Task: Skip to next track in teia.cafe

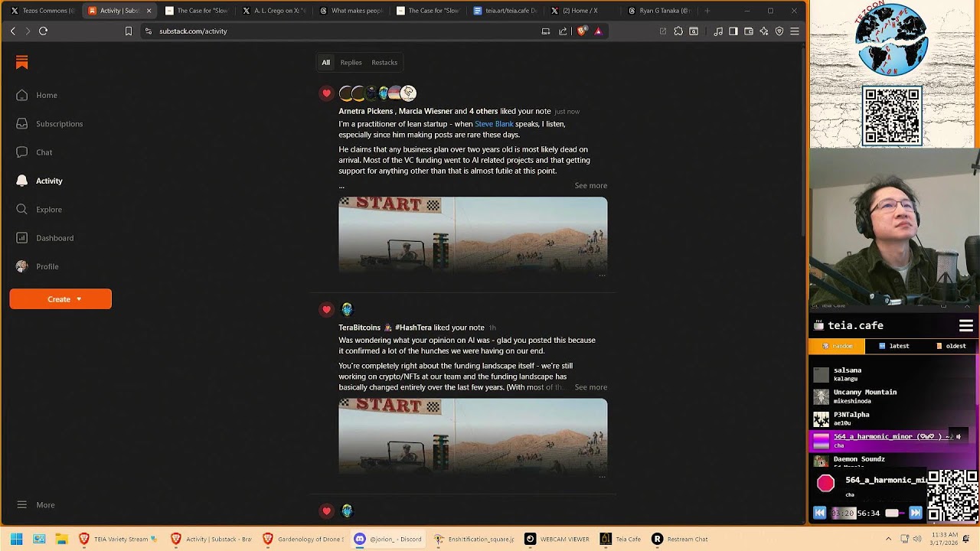Action: [916, 513]
